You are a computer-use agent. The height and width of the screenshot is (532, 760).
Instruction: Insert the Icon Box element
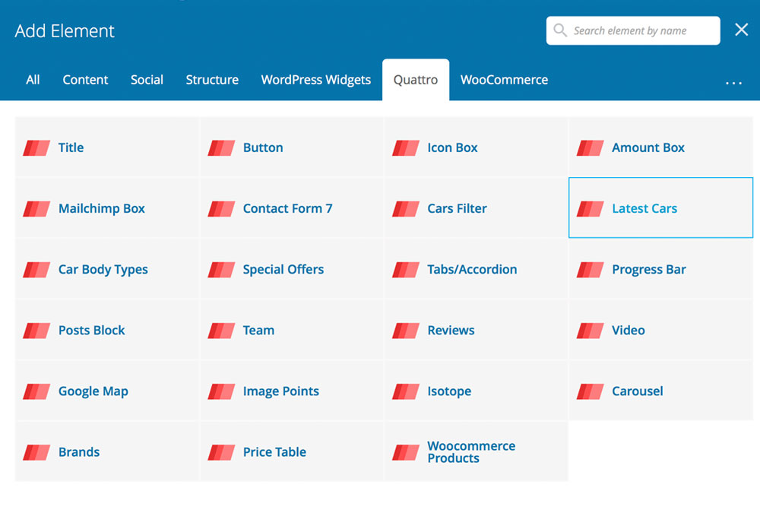476,147
